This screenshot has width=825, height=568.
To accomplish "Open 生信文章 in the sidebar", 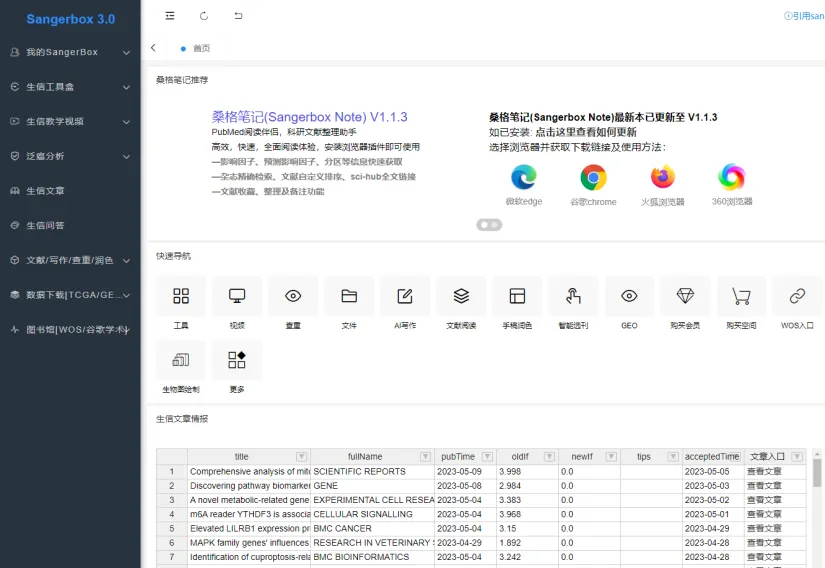I will (46, 191).
